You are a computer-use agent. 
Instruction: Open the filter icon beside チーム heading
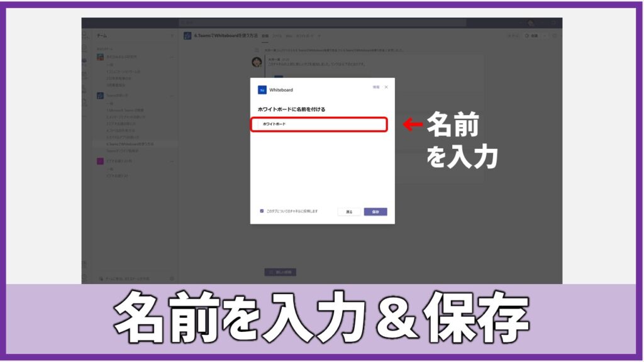(x=172, y=36)
